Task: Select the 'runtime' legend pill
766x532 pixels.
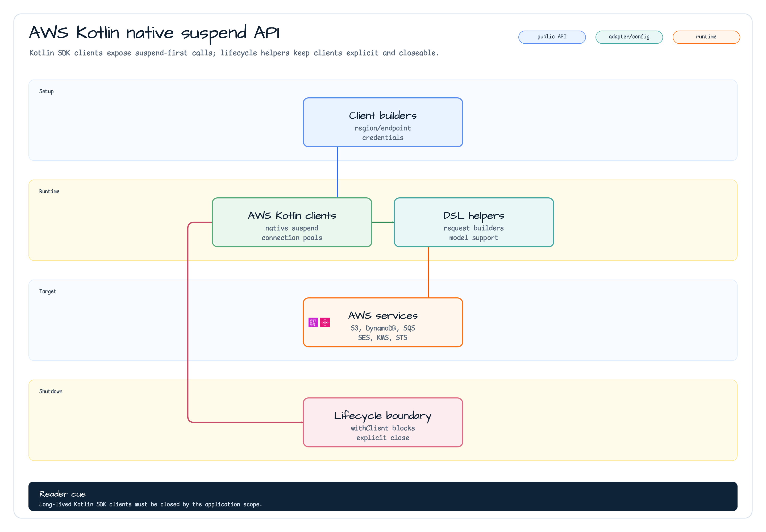Action: pyautogui.click(x=706, y=37)
